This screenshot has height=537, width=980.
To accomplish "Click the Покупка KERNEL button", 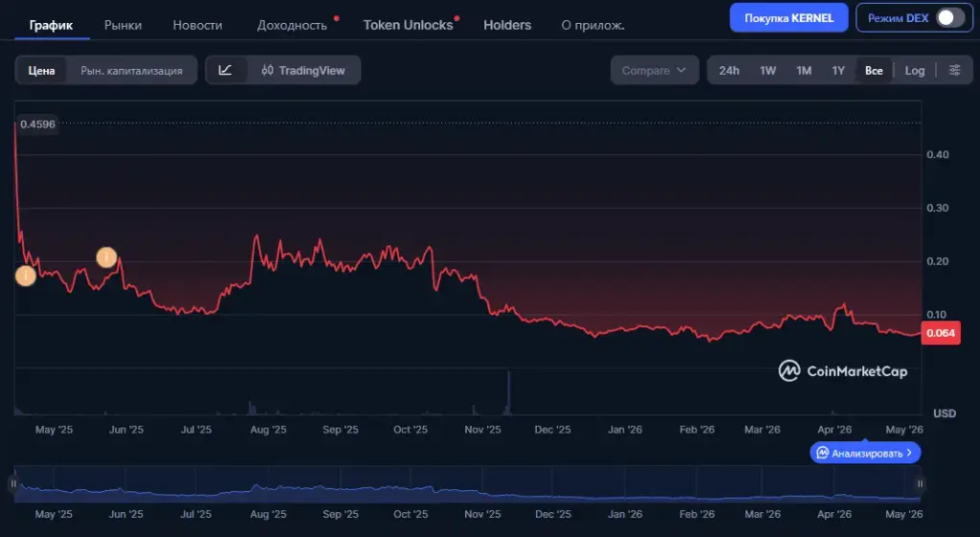I will [789, 17].
